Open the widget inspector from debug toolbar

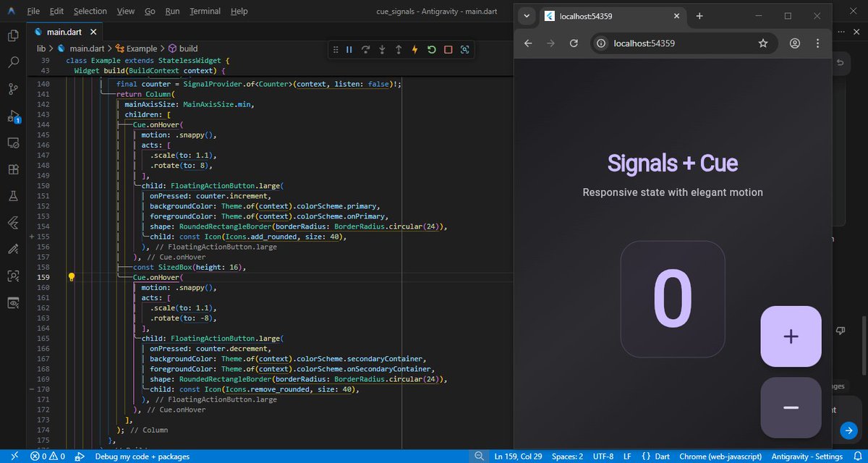click(464, 50)
